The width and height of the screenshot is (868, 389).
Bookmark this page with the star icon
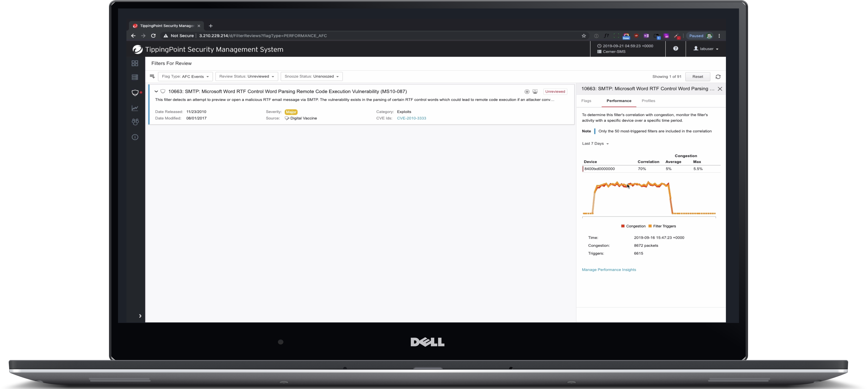tap(584, 36)
